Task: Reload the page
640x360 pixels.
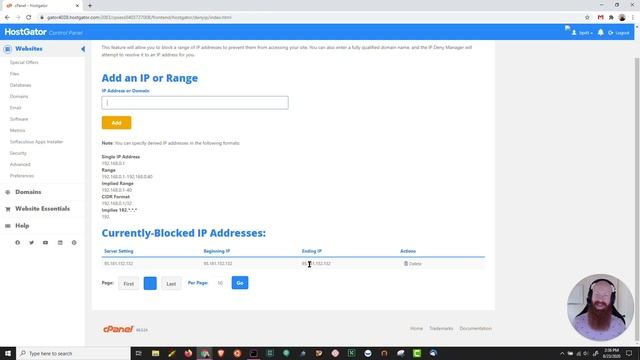Action: tap(29, 18)
